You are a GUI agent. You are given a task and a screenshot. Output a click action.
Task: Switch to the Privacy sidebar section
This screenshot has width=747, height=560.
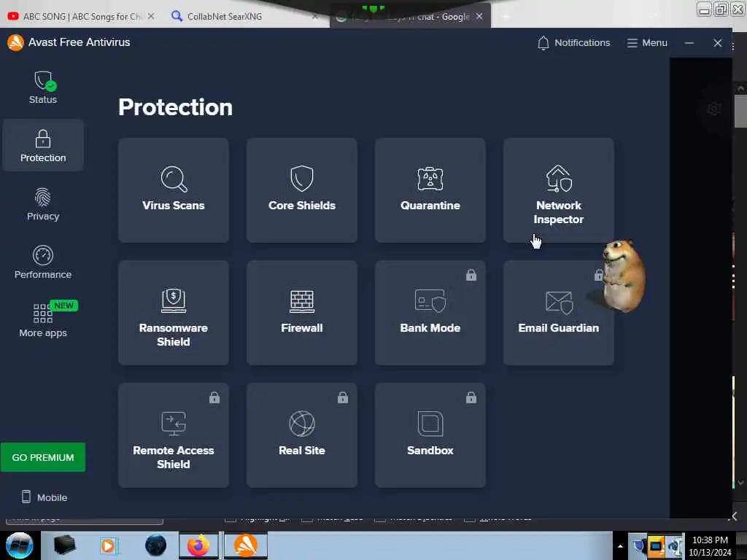43,204
